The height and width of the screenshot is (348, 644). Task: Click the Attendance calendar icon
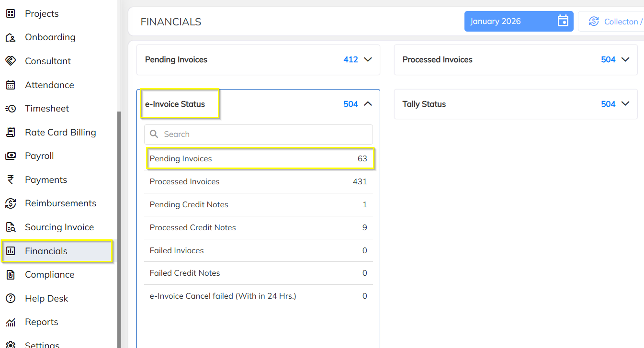click(11, 85)
